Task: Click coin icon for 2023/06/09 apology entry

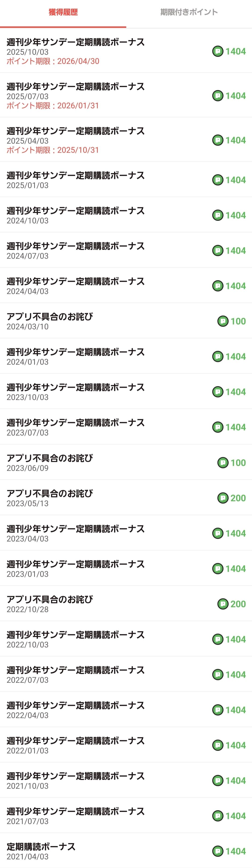Action: pyautogui.click(x=223, y=463)
